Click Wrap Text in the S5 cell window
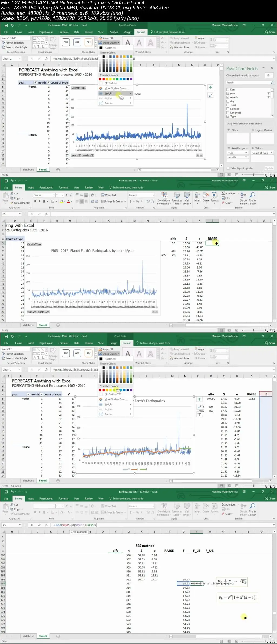This screenshot has height=644, width=277. [x=108, y=195]
